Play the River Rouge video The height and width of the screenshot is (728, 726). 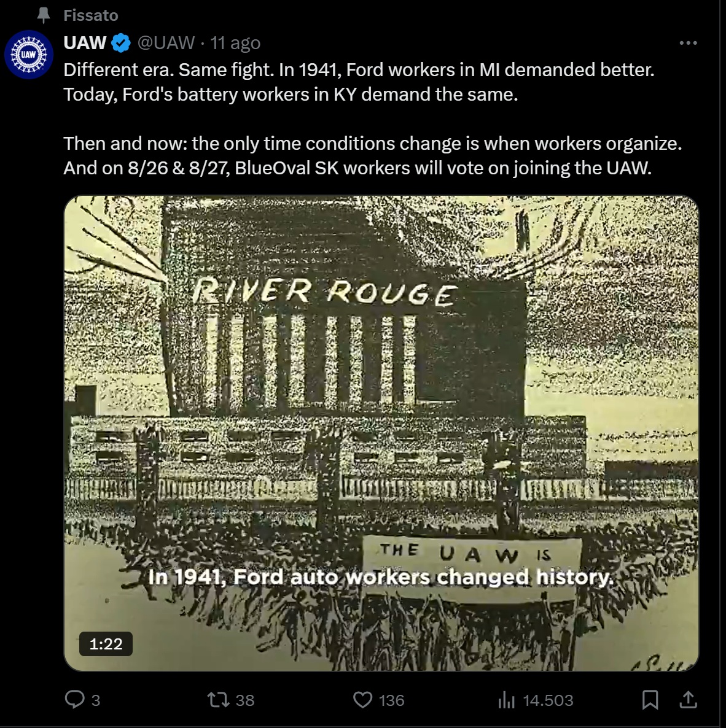pyautogui.click(x=381, y=433)
